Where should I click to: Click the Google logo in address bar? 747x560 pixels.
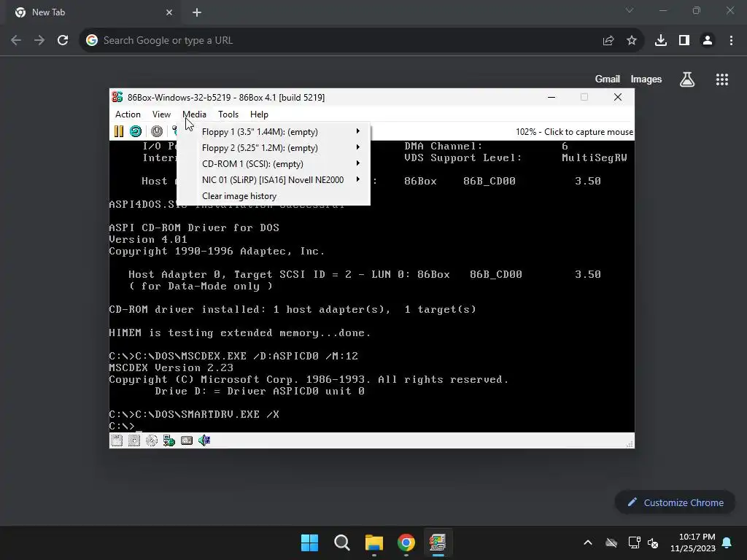coord(92,41)
